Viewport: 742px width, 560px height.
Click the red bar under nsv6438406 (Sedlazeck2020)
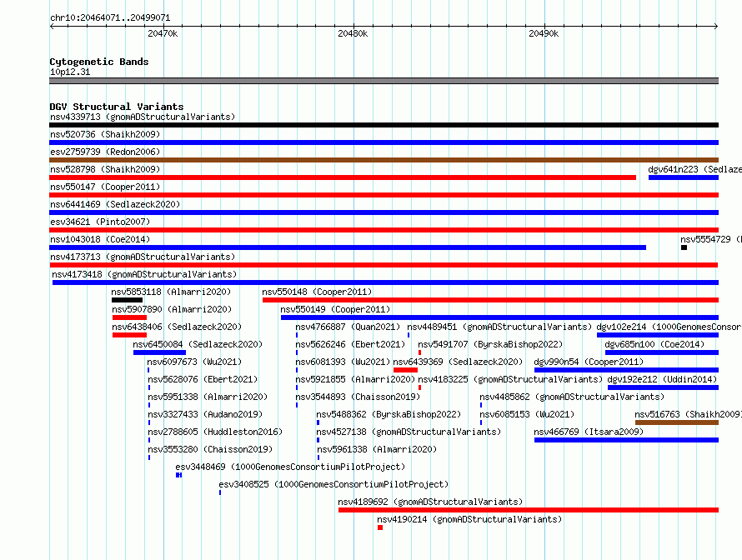pyautogui.click(x=129, y=335)
